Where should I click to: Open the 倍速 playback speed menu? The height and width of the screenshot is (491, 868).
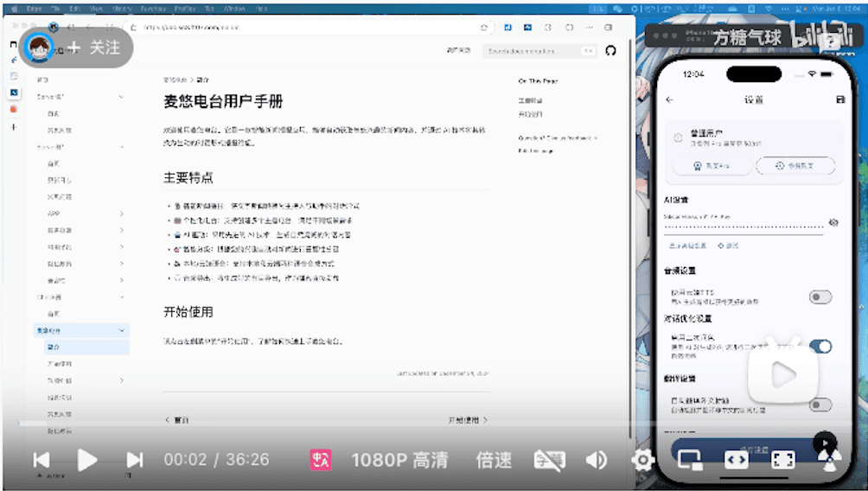[x=494, y=460]
